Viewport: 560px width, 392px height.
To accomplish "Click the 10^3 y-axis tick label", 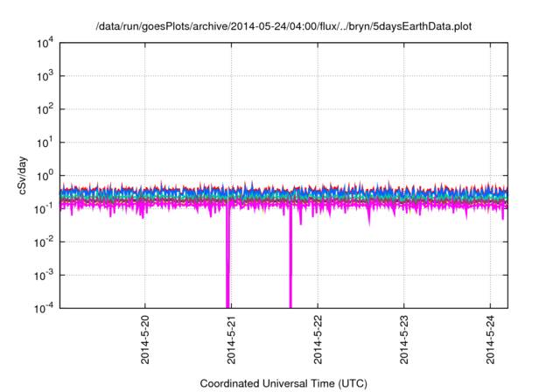I will (x=45, y=76).
